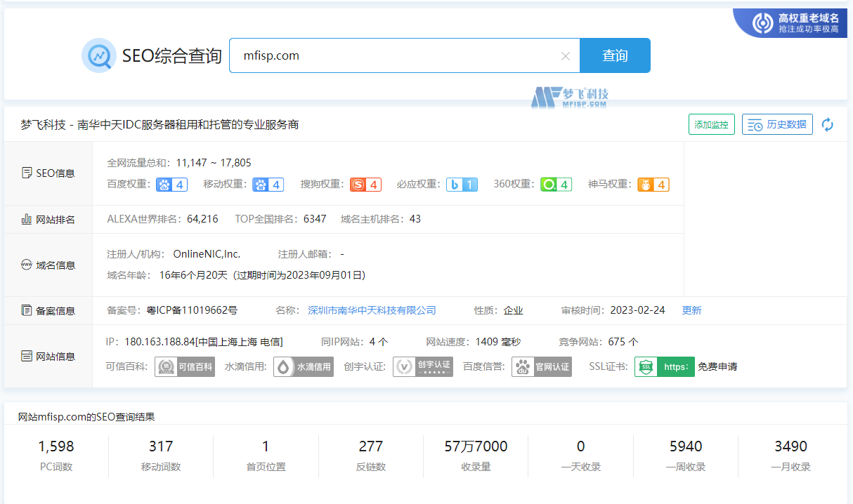Click the 官网认证 badge
This screenshot has height=504, width=853.
(x=541, y=366)
